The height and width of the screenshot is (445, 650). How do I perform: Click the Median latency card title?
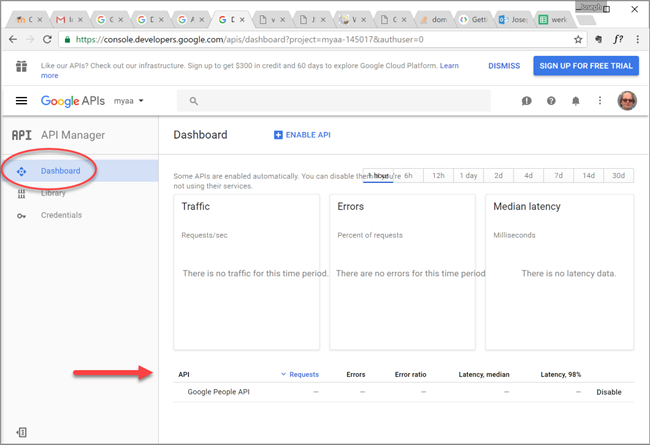(x=527, y=207)
